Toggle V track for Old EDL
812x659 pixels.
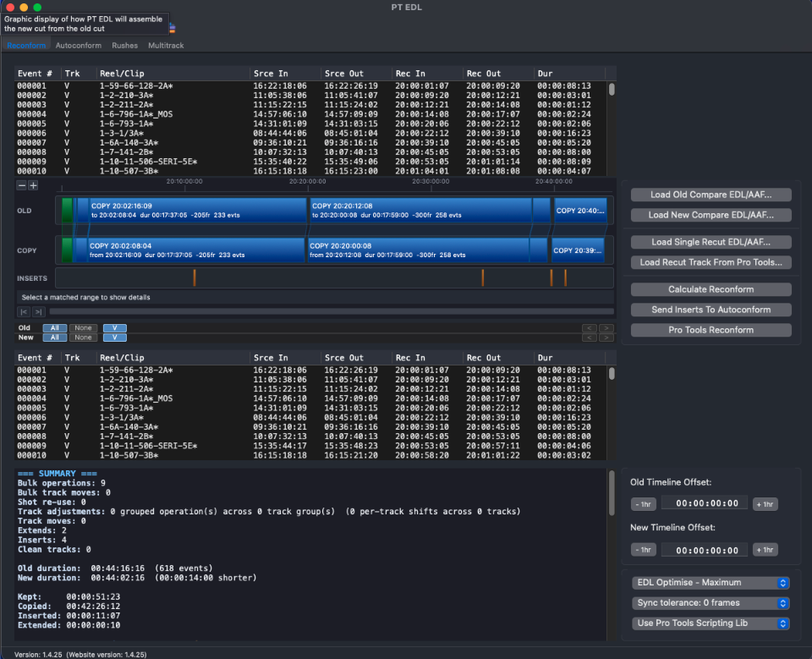(115, 328)
